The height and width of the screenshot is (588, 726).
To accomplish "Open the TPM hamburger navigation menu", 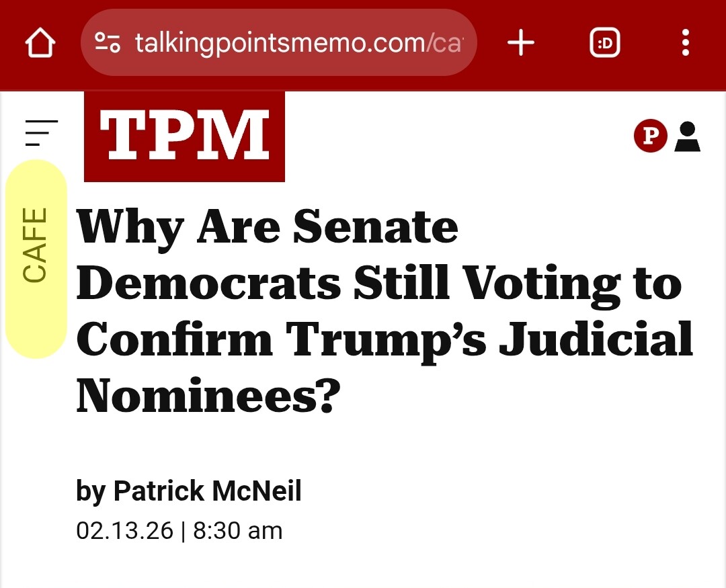I will [x=41, y=132].
